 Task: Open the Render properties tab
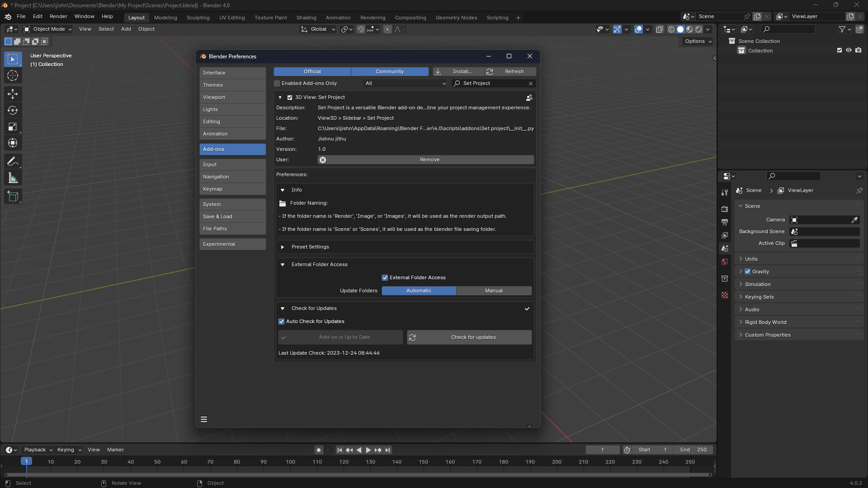coord(725,209)
